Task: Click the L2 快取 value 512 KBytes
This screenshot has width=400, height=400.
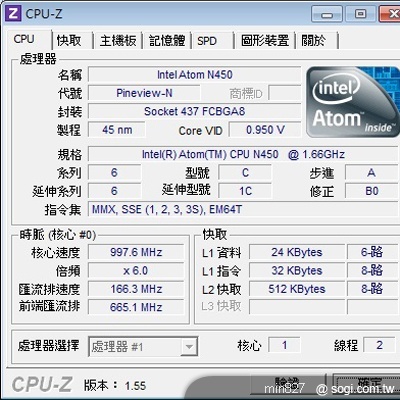Action: coord(297,289)
